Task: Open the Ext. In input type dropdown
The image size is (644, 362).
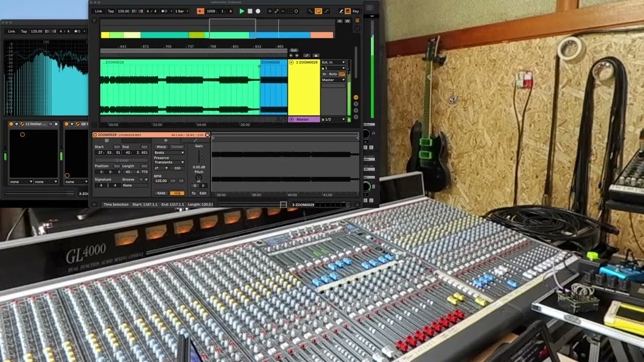Action: (334, 62)
